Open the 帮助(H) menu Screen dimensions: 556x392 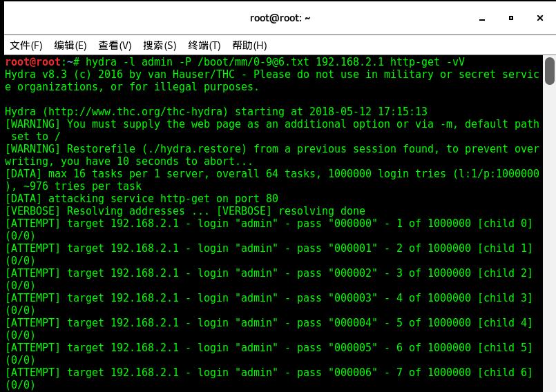(249, 46)
